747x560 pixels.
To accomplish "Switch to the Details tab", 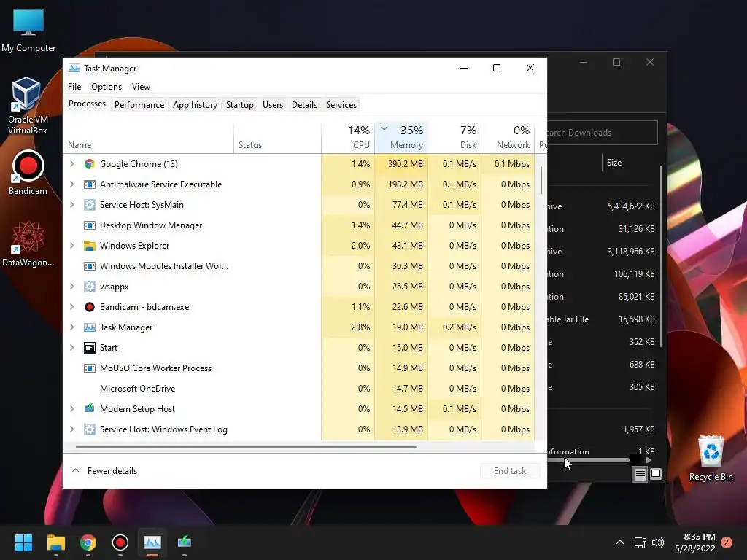I will click(304, 105).
